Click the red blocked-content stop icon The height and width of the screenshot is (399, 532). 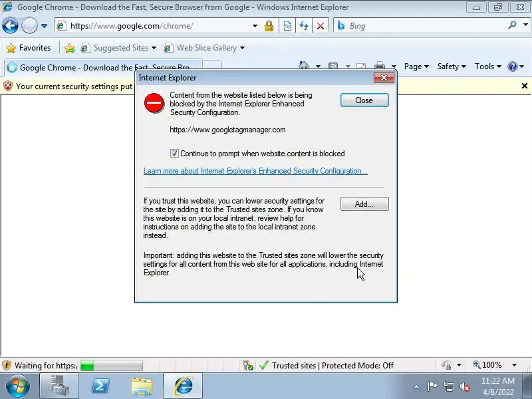click(x=154, y=103)
